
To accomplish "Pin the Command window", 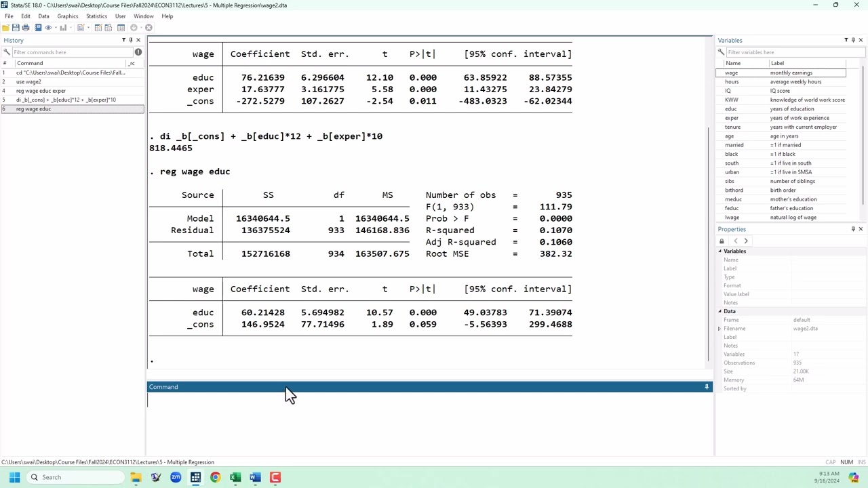I will coord(707,387).
